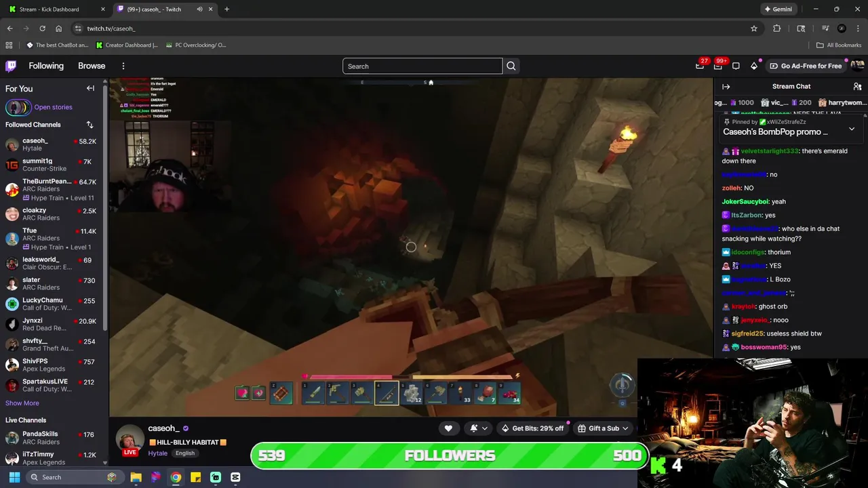Screen dimensions: 868x488
Task: Open the Open stories link
Action: click(x=53, y=107)
